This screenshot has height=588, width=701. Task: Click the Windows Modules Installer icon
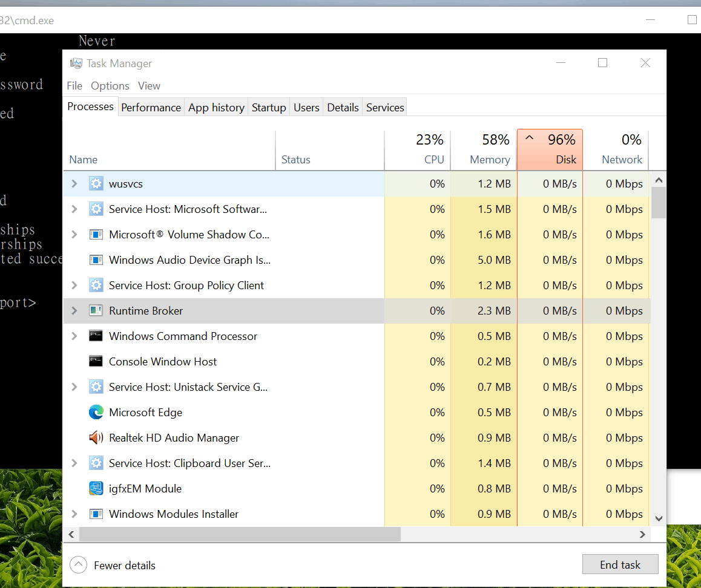[x=96, y=514]
